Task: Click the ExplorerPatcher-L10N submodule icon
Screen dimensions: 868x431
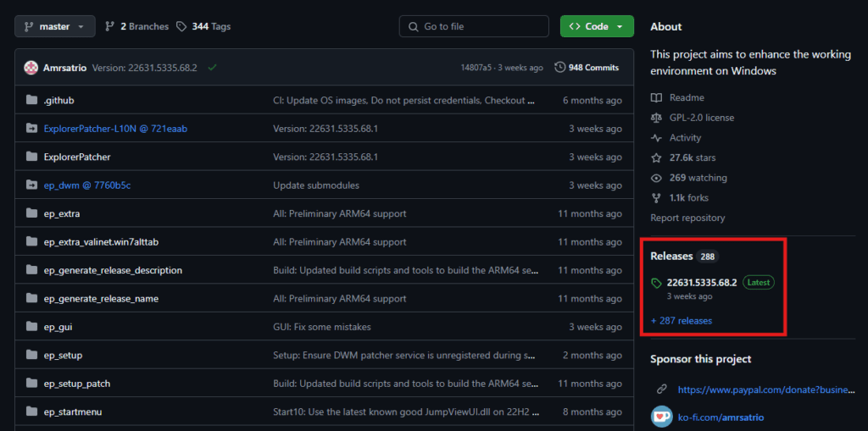Action: [31, 129]
